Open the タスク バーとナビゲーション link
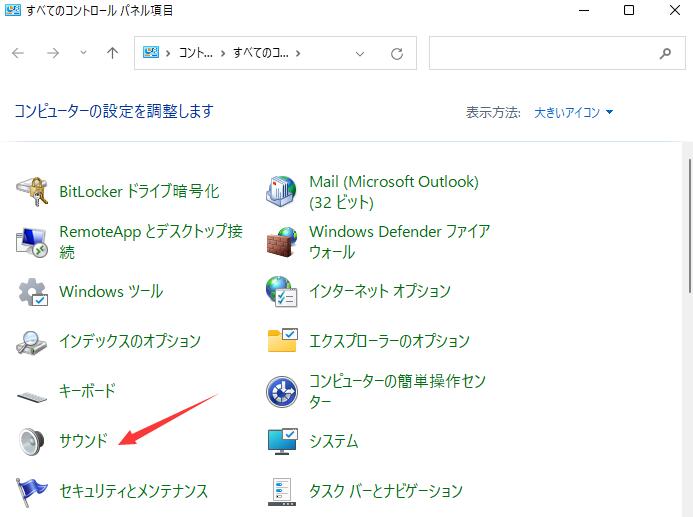Image resolution: width=693 pixels, height=517 pixels. pos(386,492)
